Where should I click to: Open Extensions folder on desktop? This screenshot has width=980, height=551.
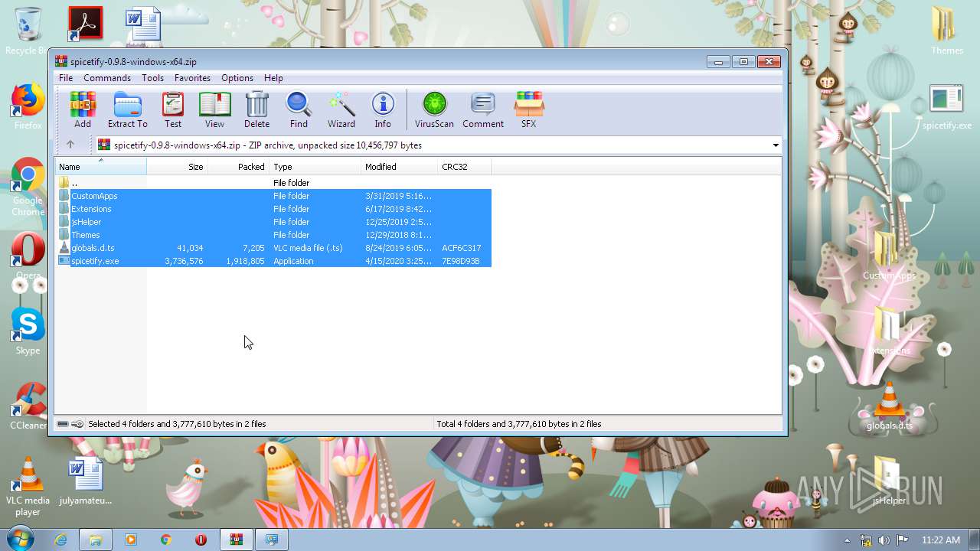point(889,331)
